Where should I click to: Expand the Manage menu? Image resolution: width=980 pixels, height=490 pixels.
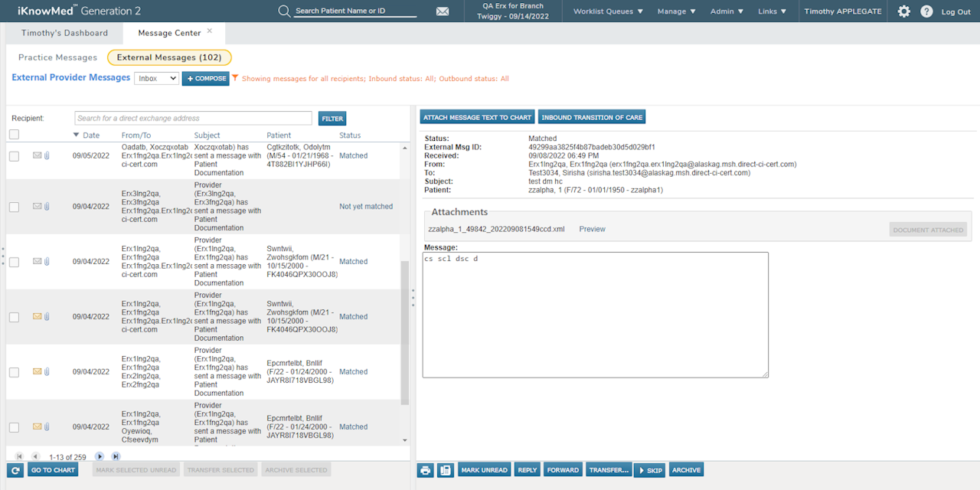(x=676, y=11)
